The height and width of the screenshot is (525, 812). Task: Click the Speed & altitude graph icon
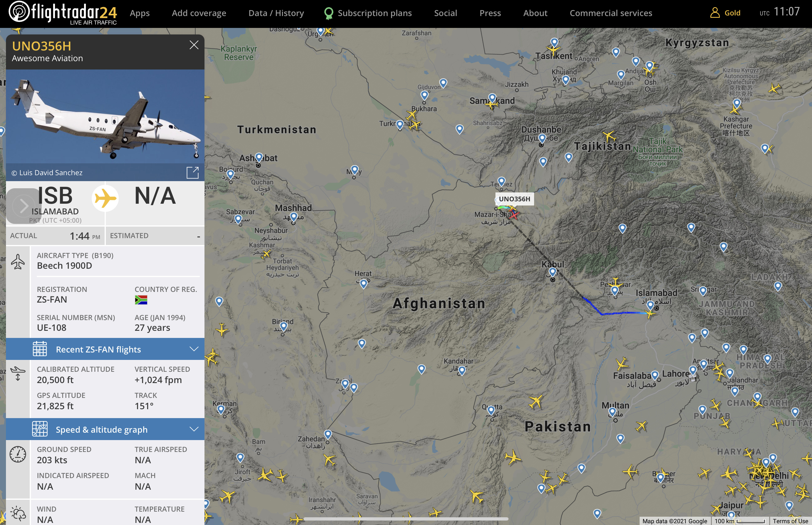(x=40, y=429)
